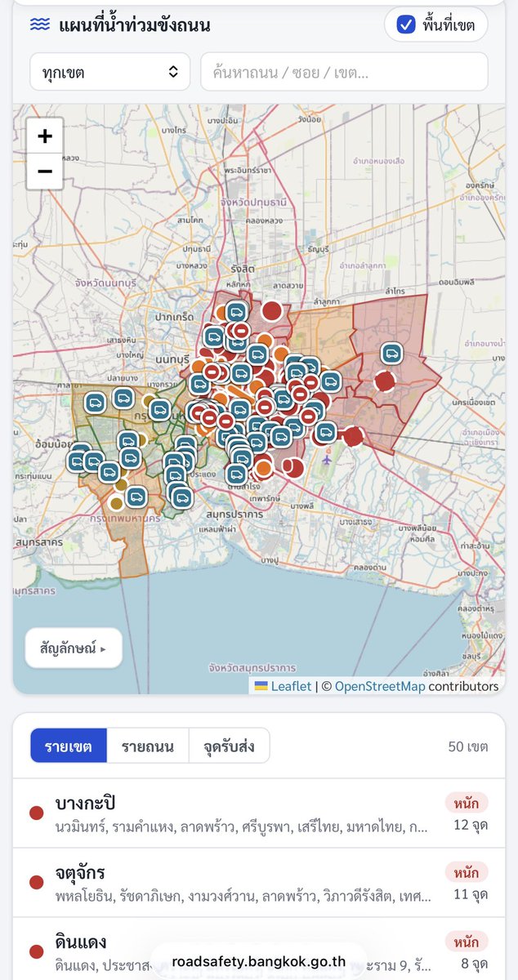Screen dimensions: 518x980
Task: Click the หนัก badge on the บางกะปิ row
Action: point(467,802)
